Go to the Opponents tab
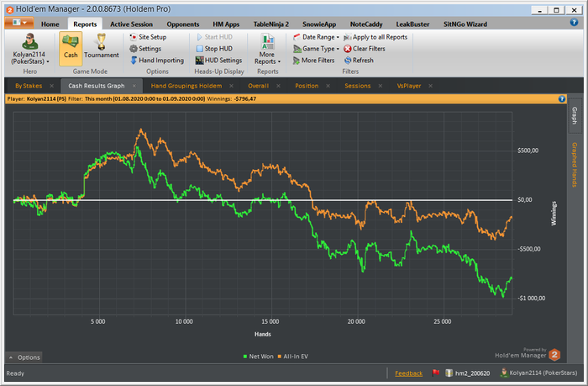The height and width of the screenshot is (386, 588). [183, 24]
